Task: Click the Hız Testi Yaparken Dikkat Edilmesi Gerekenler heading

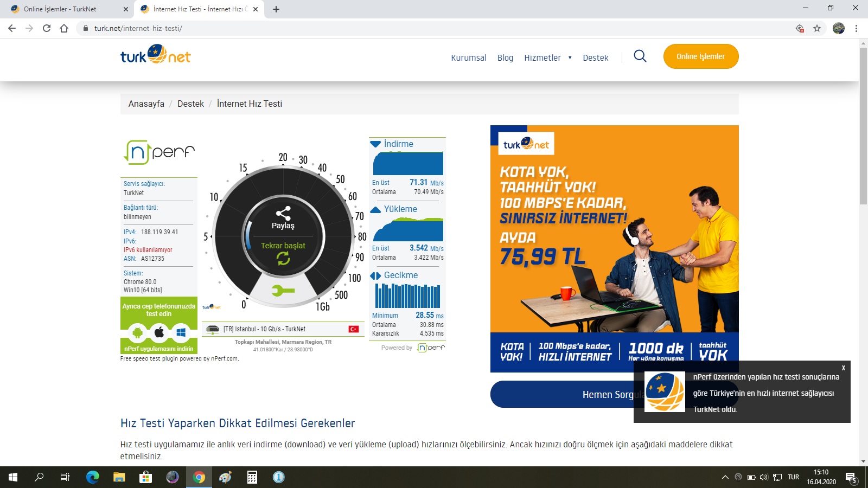Action: [238, 423]
